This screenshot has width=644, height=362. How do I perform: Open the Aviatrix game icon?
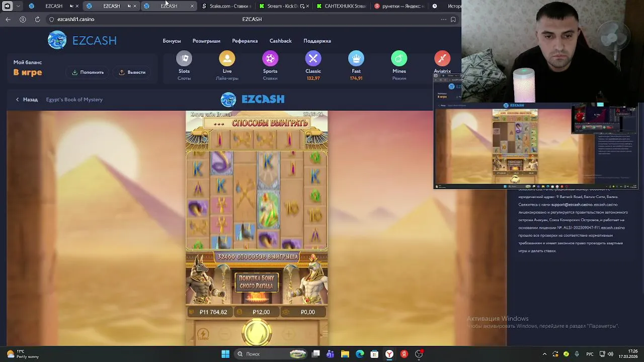442,59
